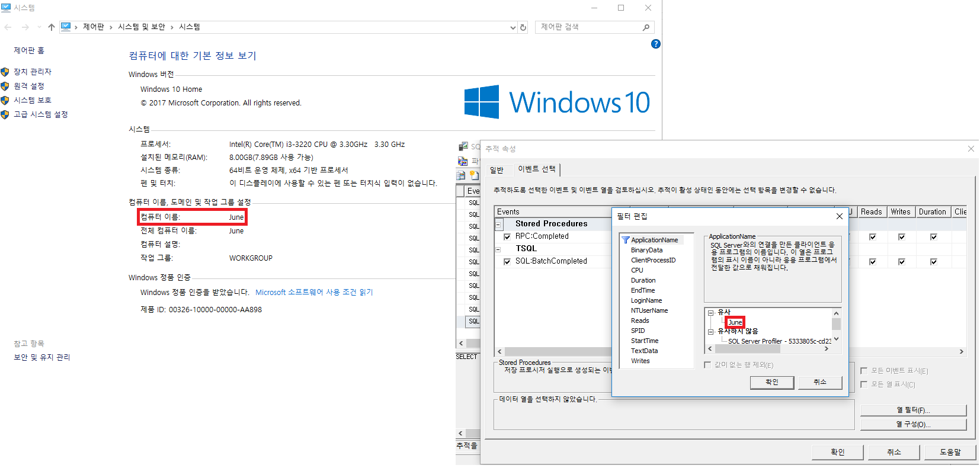Viewport: 980px width, 468px height.
Task: Open 열 구성(O)... button
Action: [x=913, y=424]
